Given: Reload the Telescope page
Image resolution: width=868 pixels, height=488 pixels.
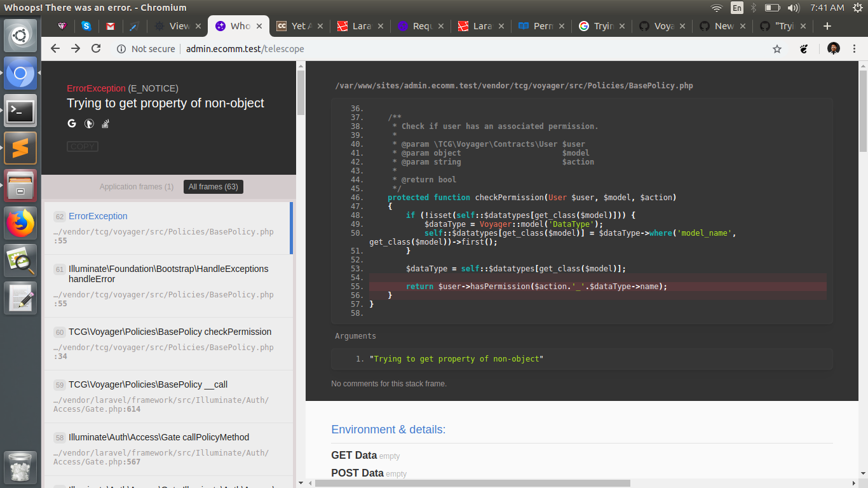Looking at the screenshot, I should click(x=96, y=48).
